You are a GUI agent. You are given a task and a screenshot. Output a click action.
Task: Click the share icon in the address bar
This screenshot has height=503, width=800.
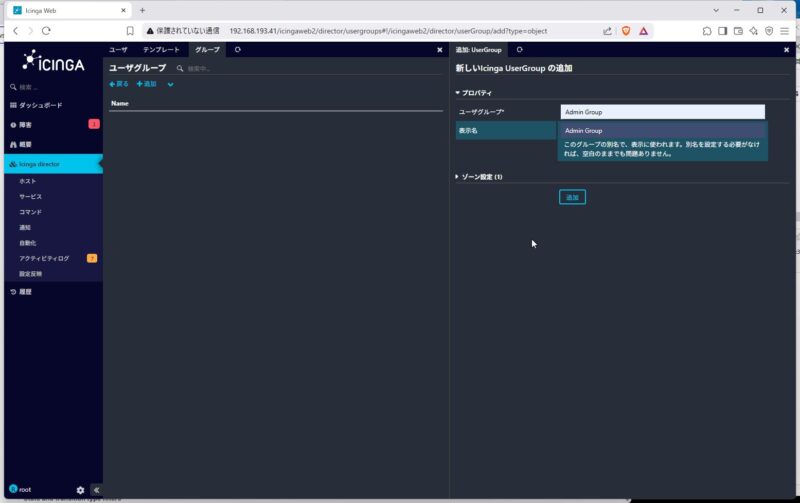coord(607,31)
